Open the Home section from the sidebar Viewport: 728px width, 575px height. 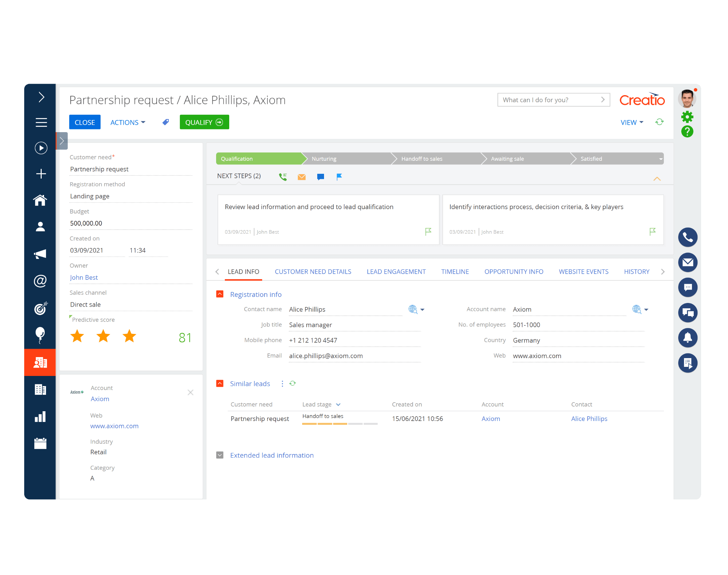[x=40, y=200]
